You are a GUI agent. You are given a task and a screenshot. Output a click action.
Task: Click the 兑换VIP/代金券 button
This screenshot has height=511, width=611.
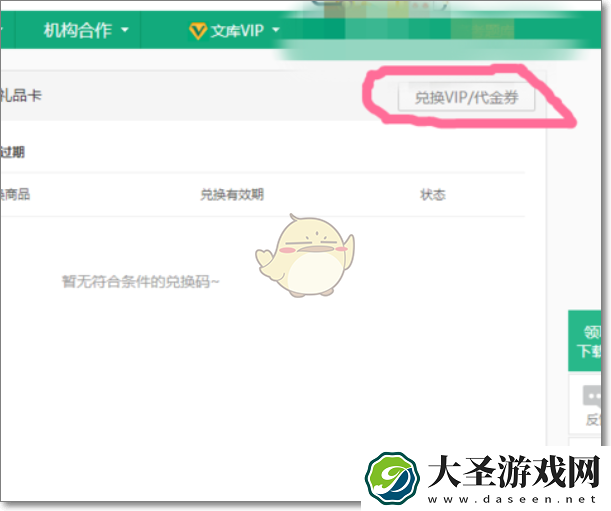pyautogui.click(x=466, y=97)
